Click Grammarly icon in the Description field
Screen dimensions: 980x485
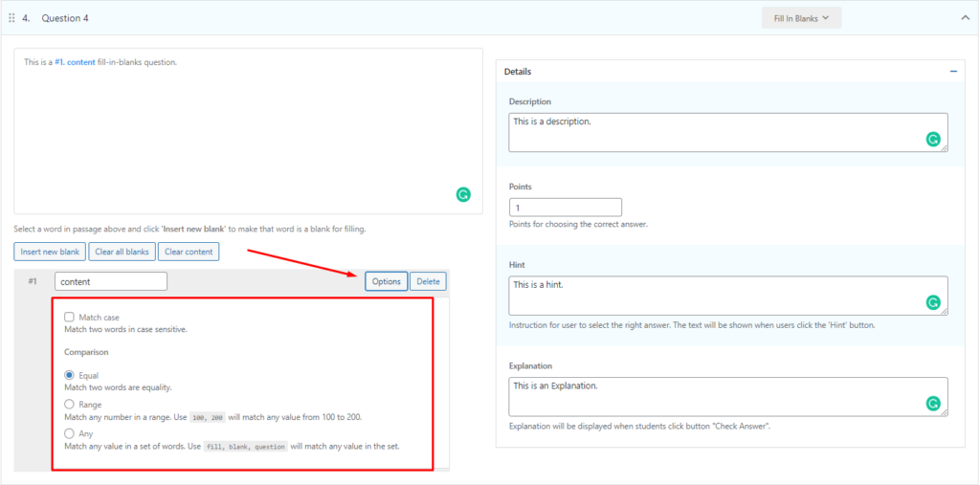(933, 139)
